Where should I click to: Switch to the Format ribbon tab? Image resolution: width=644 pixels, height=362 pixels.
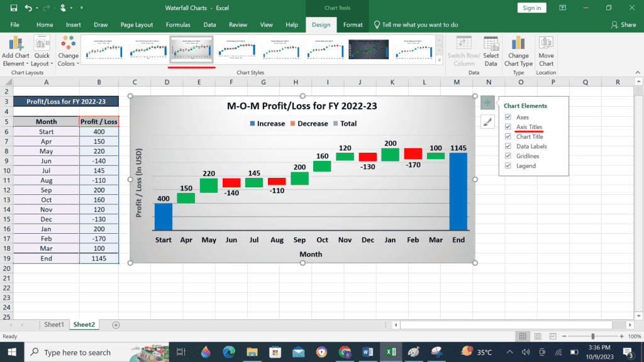pos(352,25)
